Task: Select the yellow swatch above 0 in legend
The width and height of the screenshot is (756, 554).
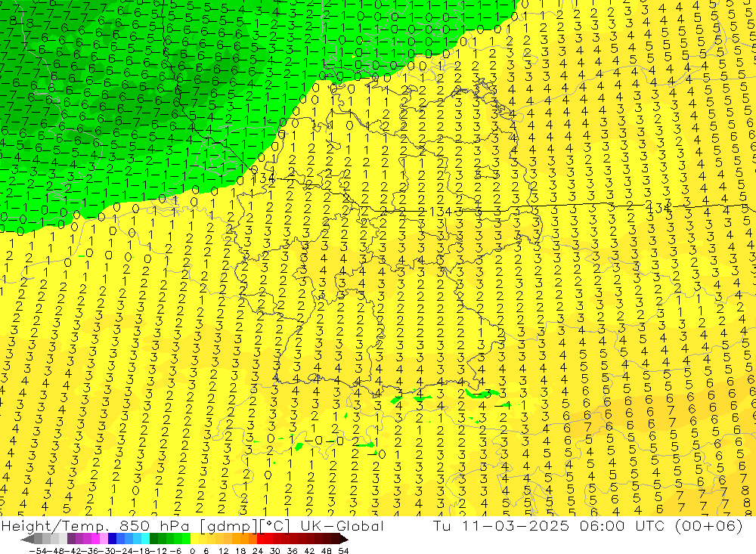Action: [194, 539]
